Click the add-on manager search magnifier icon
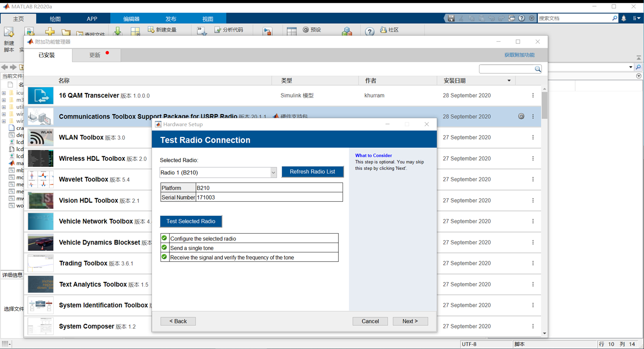The width and height of the screenshot is (644, 349). click(538, 69)
